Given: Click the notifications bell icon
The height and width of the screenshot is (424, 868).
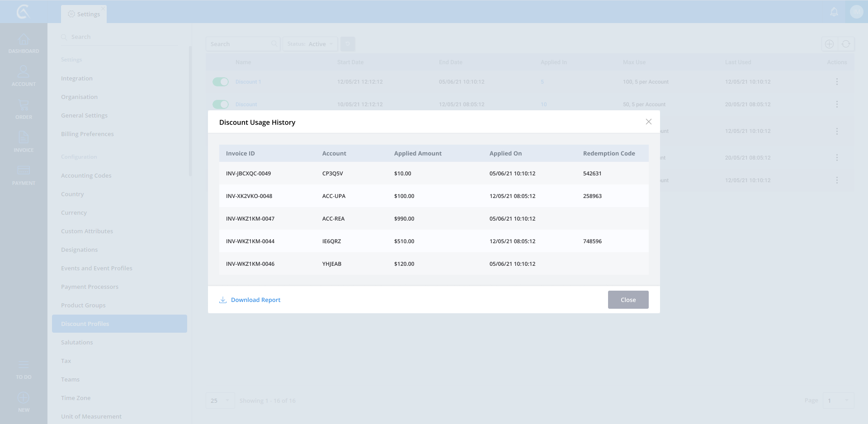Looking at the screenshot, I should point(834,12).
